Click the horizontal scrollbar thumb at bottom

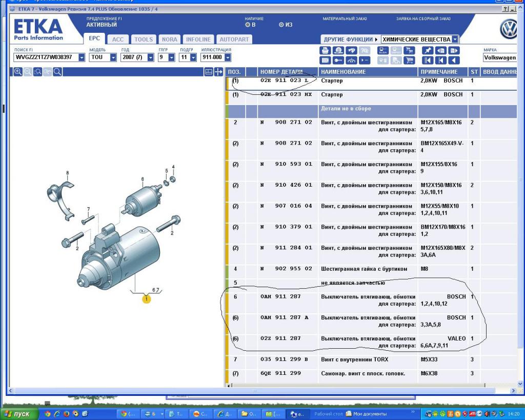[254, 391]
